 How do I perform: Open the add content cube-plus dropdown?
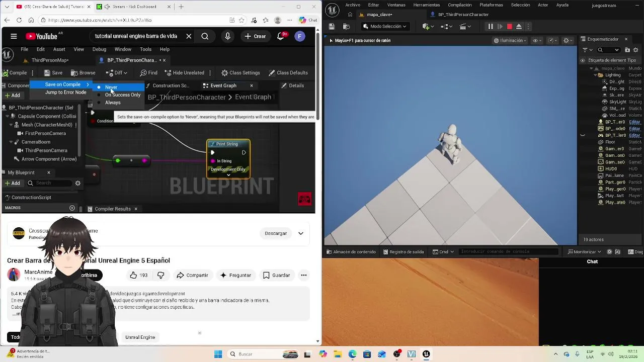pyautogui.click(x=428, y=27)
